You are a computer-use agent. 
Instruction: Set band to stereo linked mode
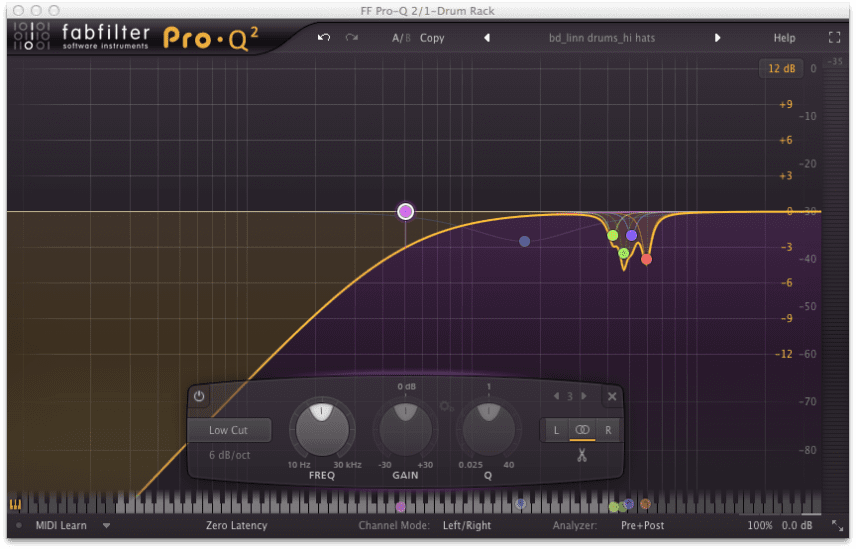(582, 430)
